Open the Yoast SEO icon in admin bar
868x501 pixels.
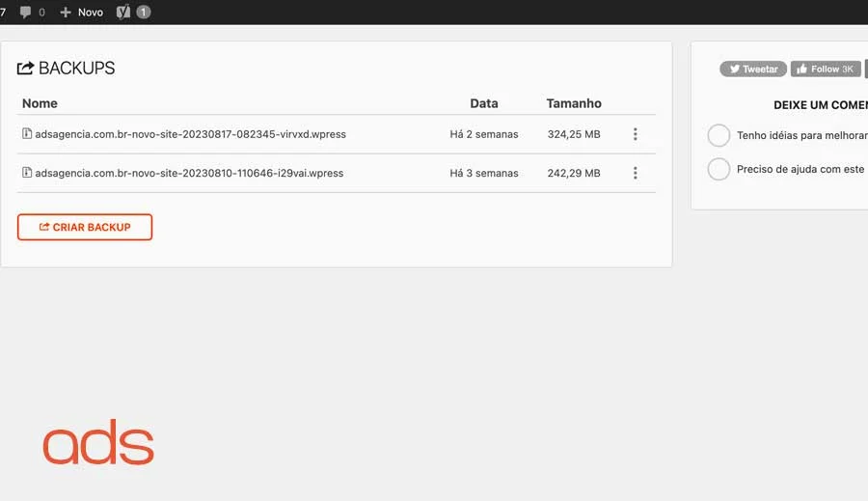coord(123,13)
